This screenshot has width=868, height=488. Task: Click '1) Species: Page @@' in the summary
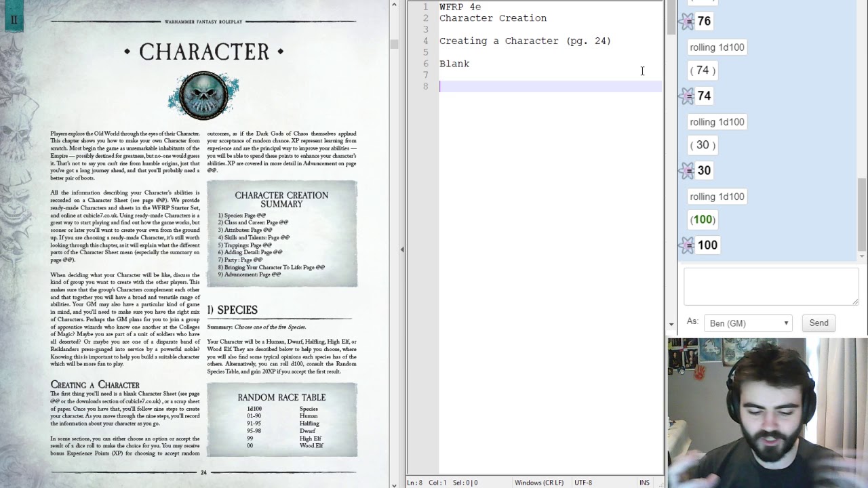point(241,215)
